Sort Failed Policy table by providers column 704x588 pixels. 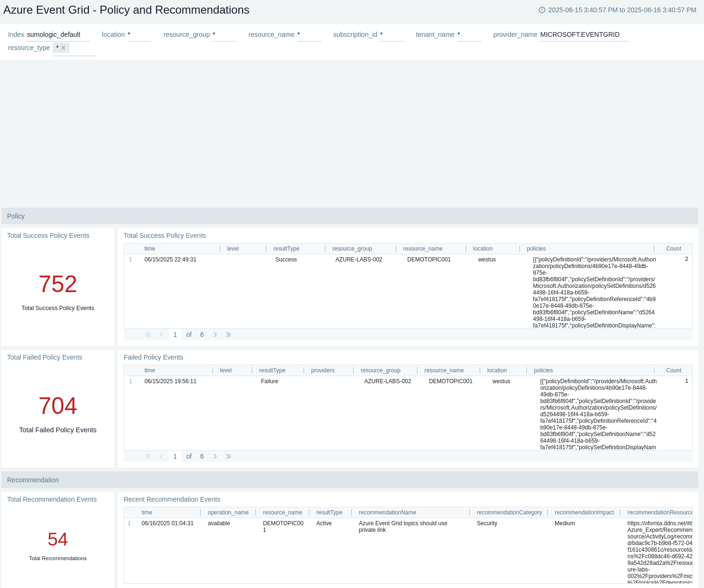(x=322, y=370)
